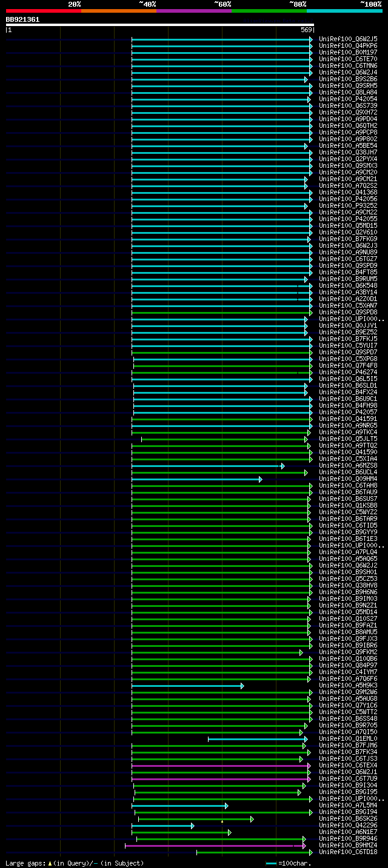Select label UniRef100_B9I304

coord(348,785)
